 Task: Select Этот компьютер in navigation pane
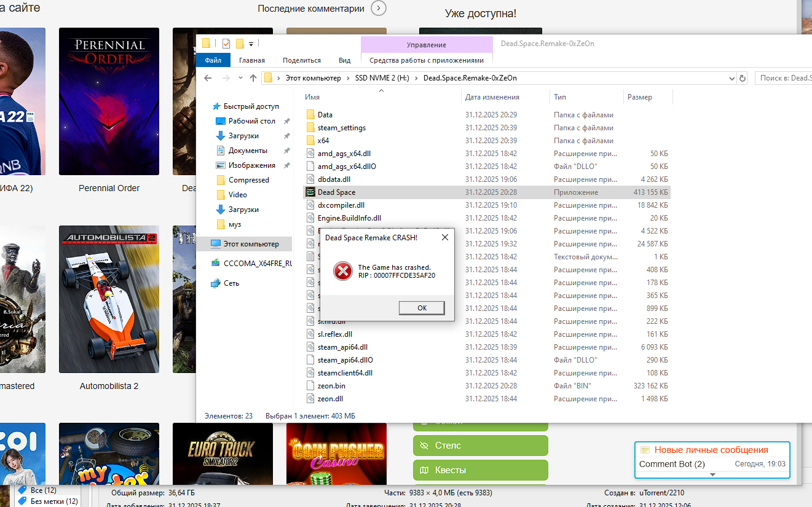(x=251, y=244)
